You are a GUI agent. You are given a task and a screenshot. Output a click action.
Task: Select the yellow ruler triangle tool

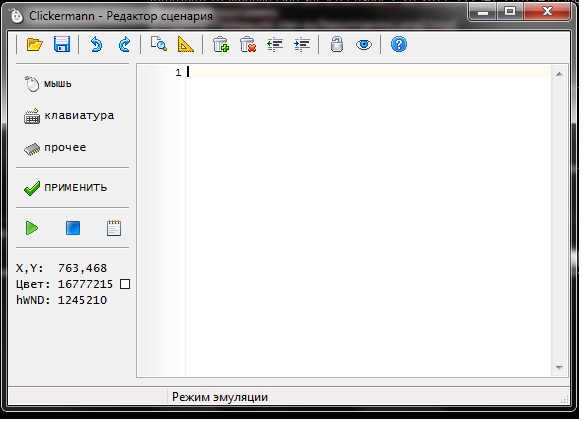[186, 44]
